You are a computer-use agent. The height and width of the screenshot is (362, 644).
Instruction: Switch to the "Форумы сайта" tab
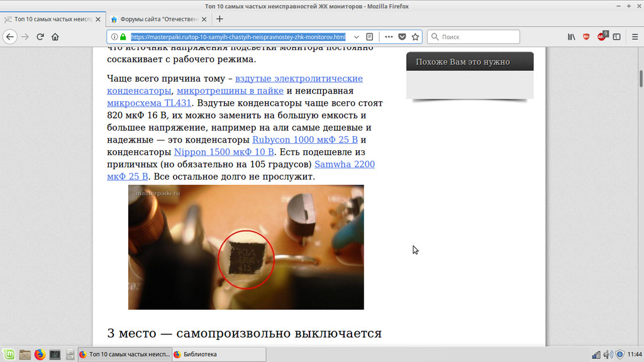(x=159, y=19)
